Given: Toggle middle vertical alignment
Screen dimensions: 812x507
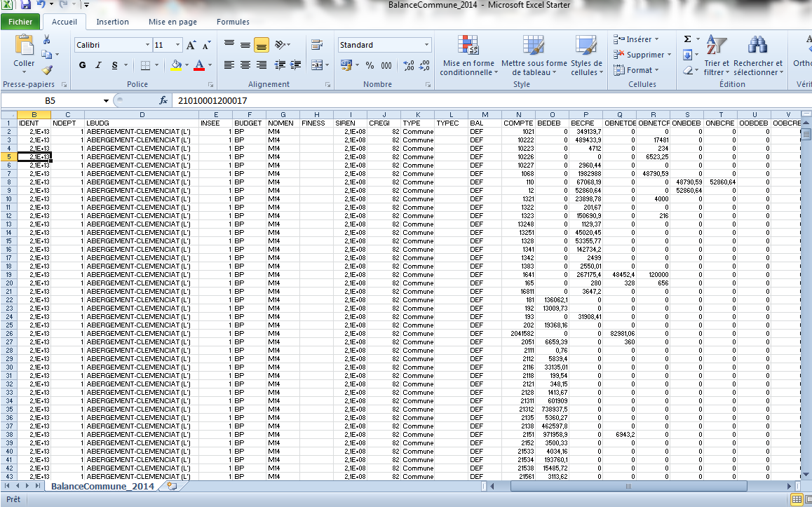Looking at the screenshot, I should click(245, 45).
